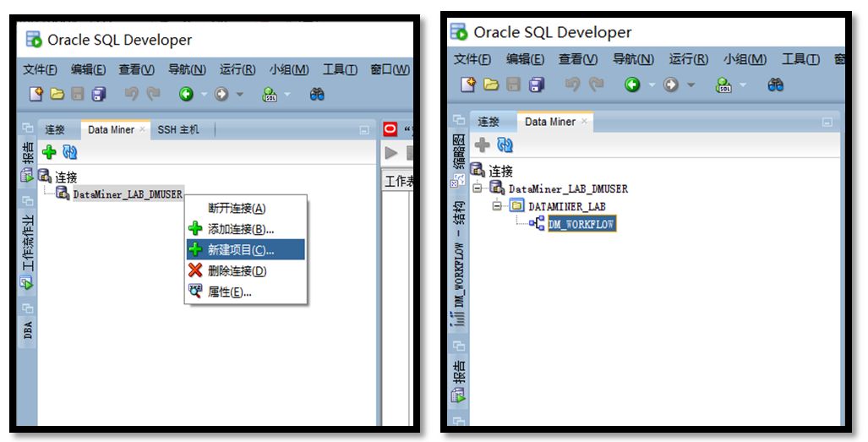The width and height of the screenshot is (868, 442).
Task: Click Redo icon in left window toolbar
Action: coord(153,94)
